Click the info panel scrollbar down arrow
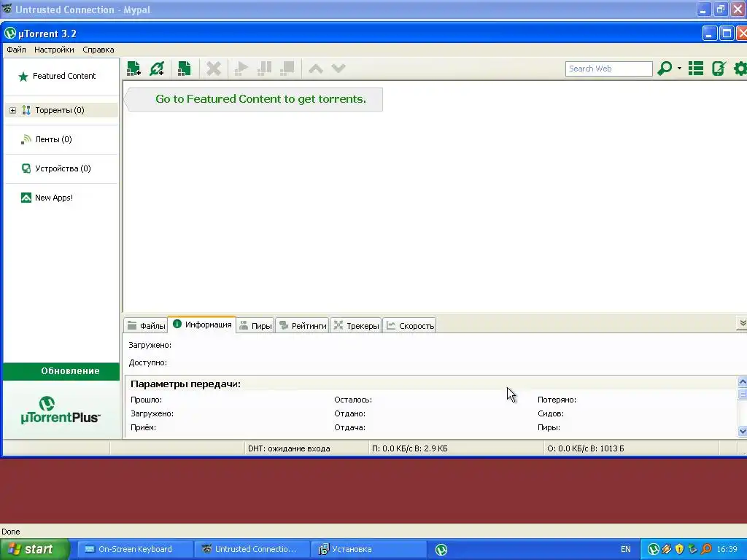 (742, 432)
